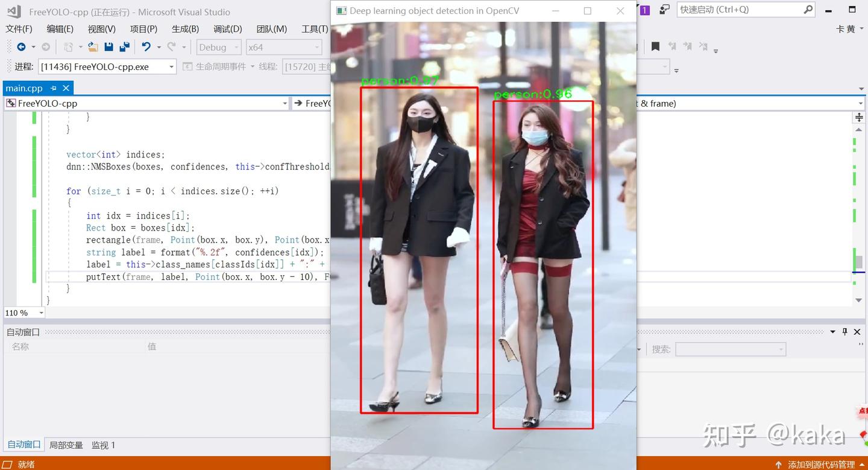Click 添加到源代码管理 in status bar
Screen dimensions: 868x470
(821, 465)
